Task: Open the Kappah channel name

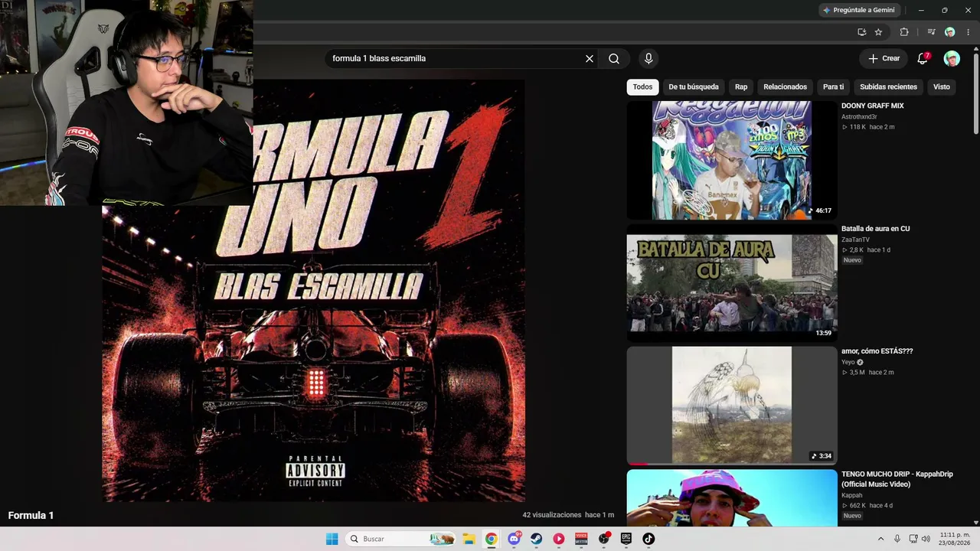Action: (x=852, y=495)
